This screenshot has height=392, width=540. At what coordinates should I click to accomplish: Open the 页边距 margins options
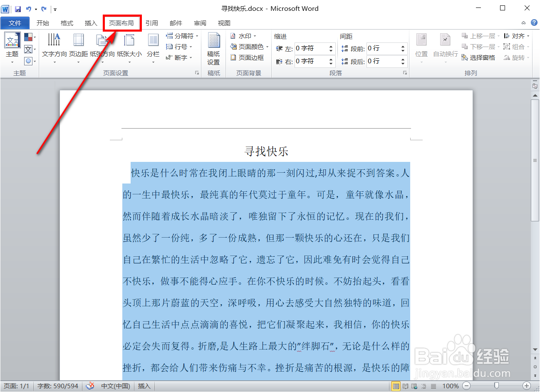78,47
